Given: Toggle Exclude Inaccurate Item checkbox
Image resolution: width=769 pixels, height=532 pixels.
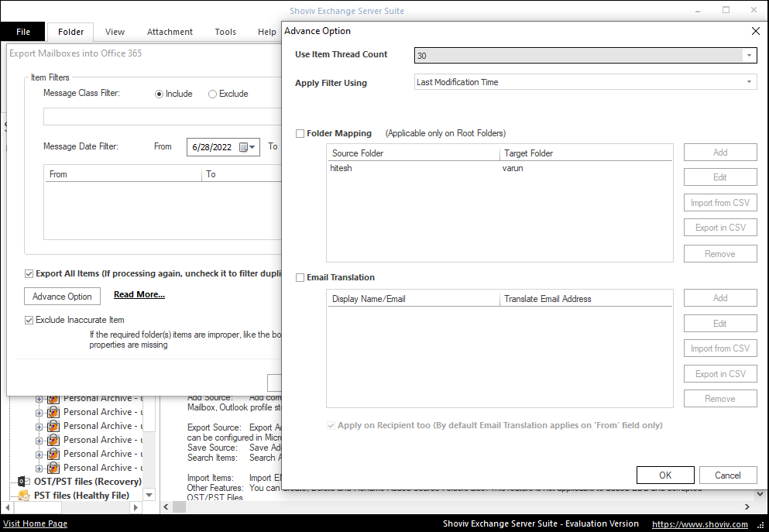Looking at the screenshot, I should coord(29,320).
